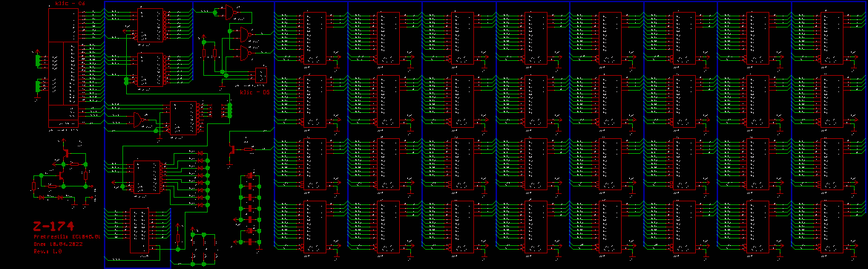Click the 'klic - D5' label

[x=254, y=93]
